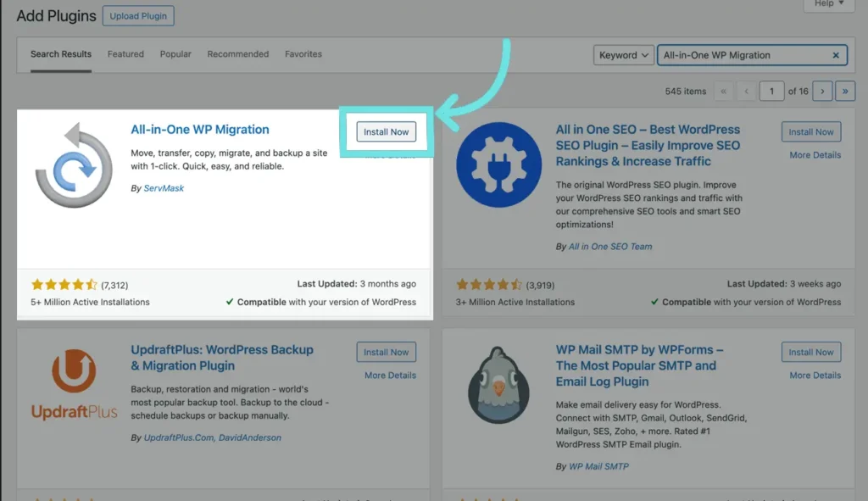Go to the first results page
Image resolution: width=868 pixels, height=501 pixels.
(723, 91)
